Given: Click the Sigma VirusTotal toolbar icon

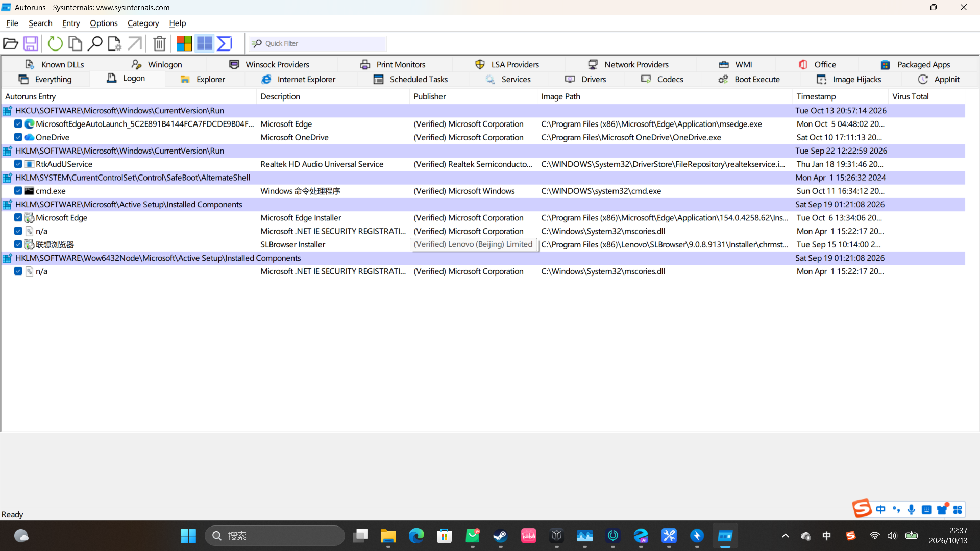Looking at the screenshot, I should click(225, 43).
